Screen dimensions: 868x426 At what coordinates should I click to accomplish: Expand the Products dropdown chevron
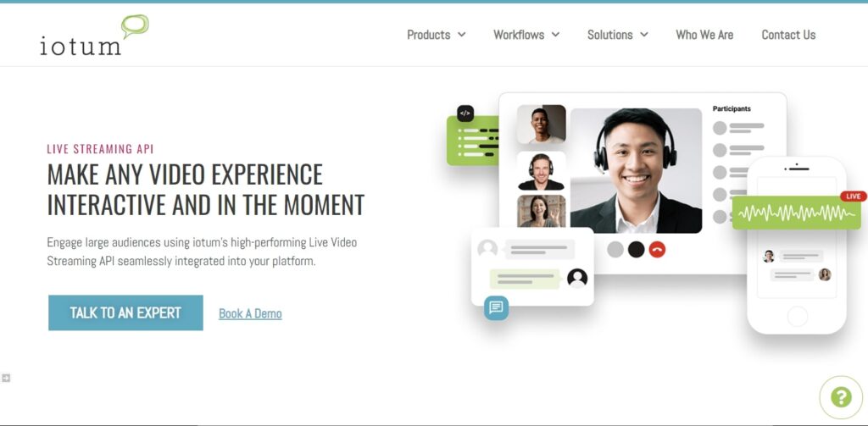[462, 35]
